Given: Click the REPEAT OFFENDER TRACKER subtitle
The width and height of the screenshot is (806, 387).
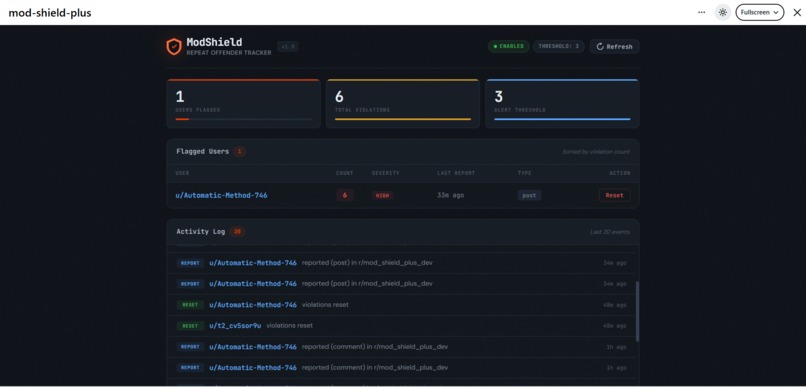Looking at the screenshot, I should 229,53.
